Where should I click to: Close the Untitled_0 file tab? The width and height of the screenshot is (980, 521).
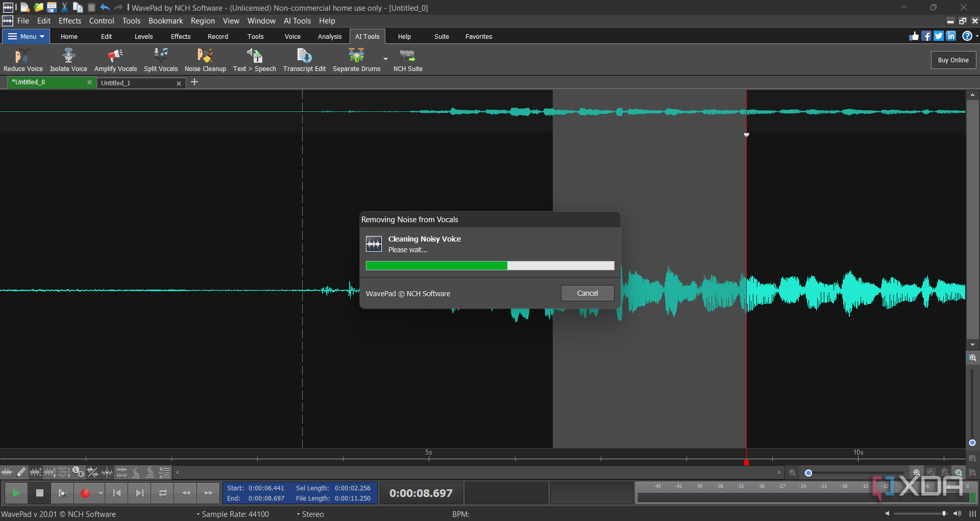(89, 82)
